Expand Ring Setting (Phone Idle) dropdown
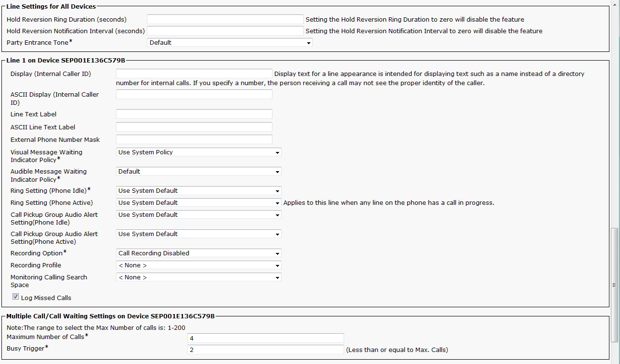The width and height of the screenshot is (620, 364). pos(198,191)
